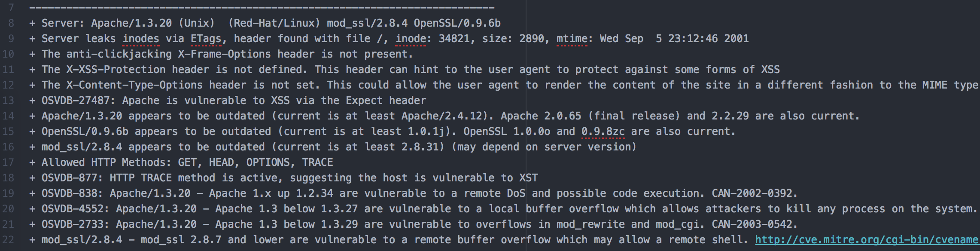
Task: Click the "X-XSS-Protection" header name
Action: tap(116, 70)
